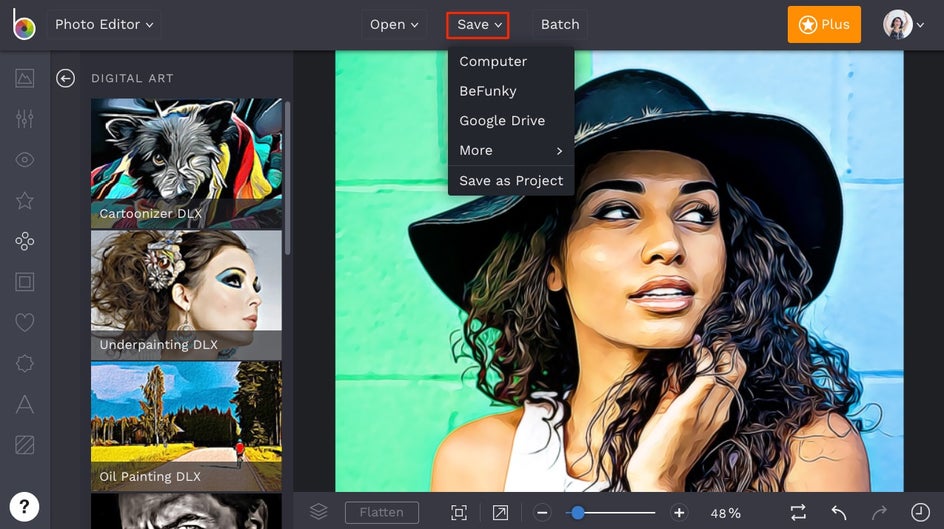This screenshot has height=529, width=944.
Task: Open the user profile avatar
Action: click(898, 25)
